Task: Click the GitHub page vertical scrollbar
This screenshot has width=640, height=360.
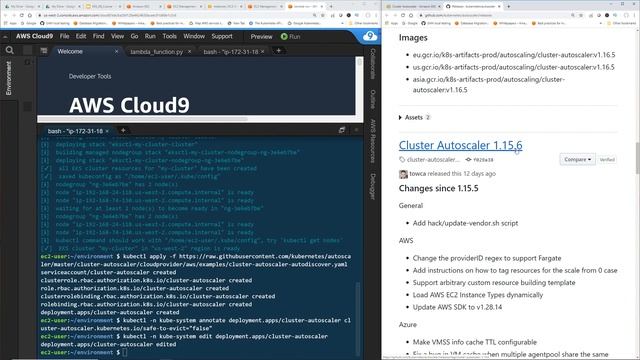Action: 637,158
